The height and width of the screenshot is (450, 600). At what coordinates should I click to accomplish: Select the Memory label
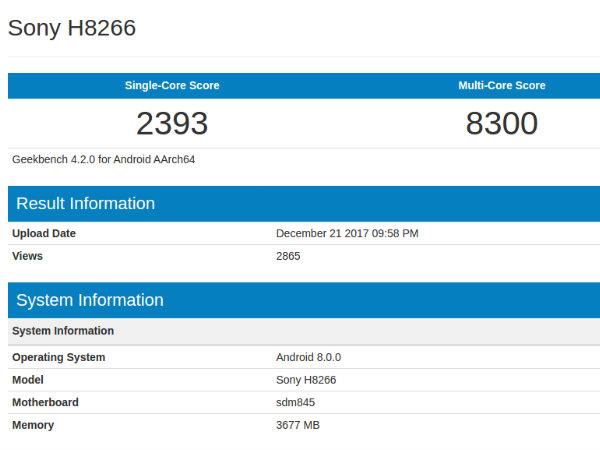(33, 425)
